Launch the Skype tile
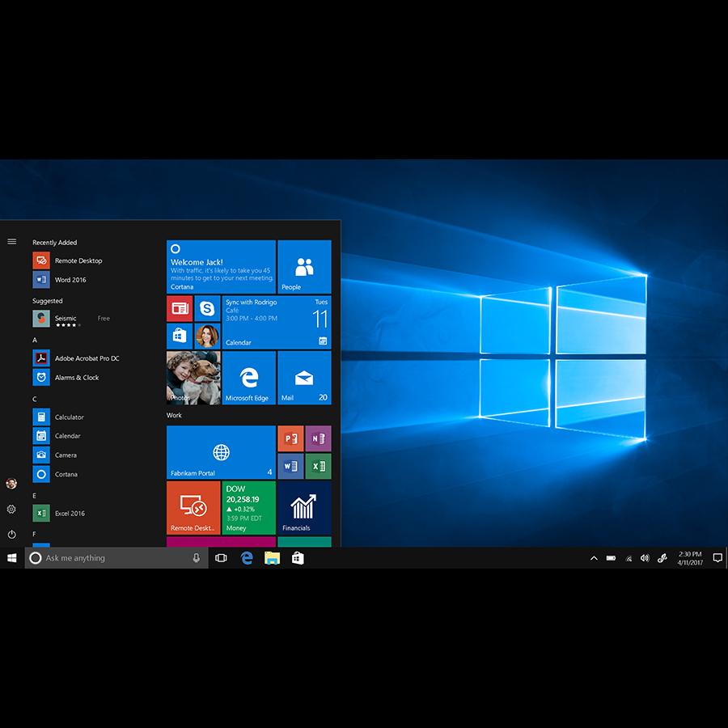The width and height of the screenshot is (728, 728). point(207,308)
